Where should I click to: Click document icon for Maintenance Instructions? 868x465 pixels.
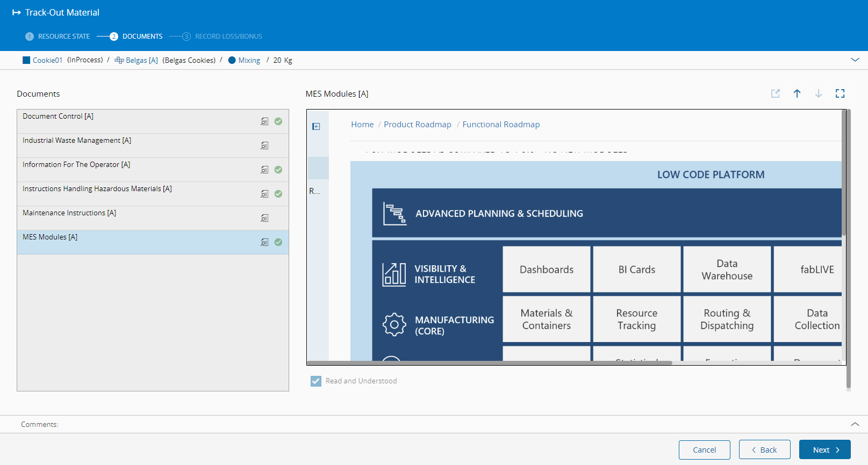264,218
